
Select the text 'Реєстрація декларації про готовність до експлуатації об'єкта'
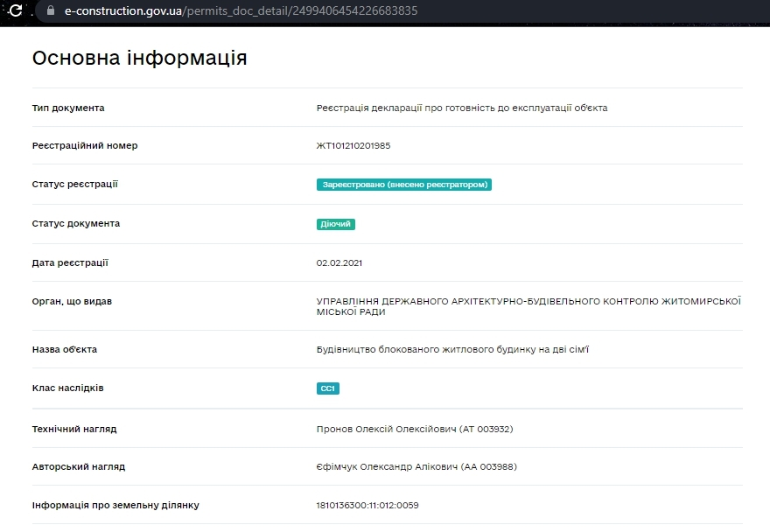tap(462, 108)
